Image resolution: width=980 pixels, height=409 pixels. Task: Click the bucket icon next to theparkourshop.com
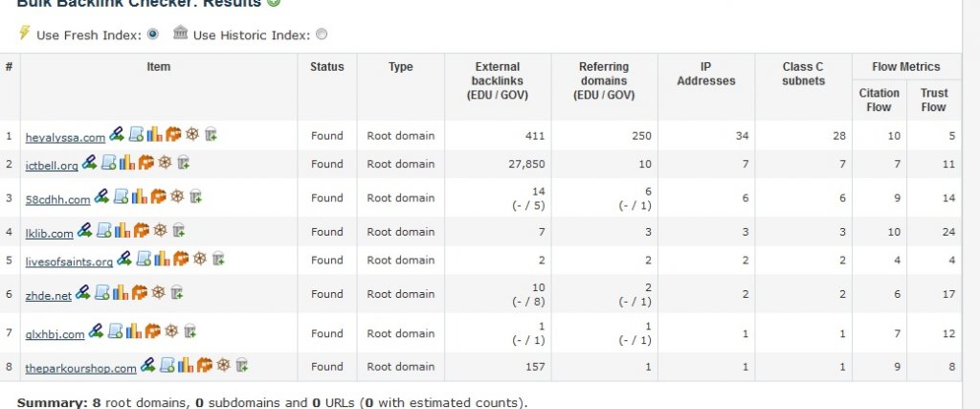click(242, 365)
